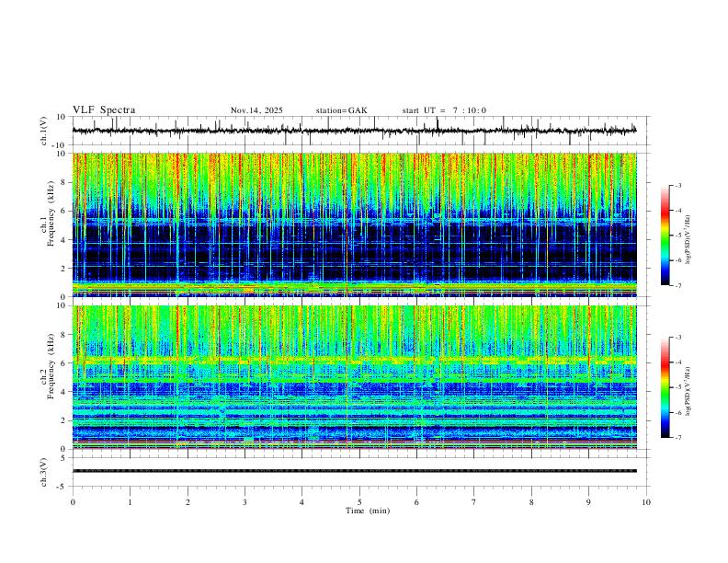Click the "station=GAK" label
The image size is (728, 563).
click(341, 110)
